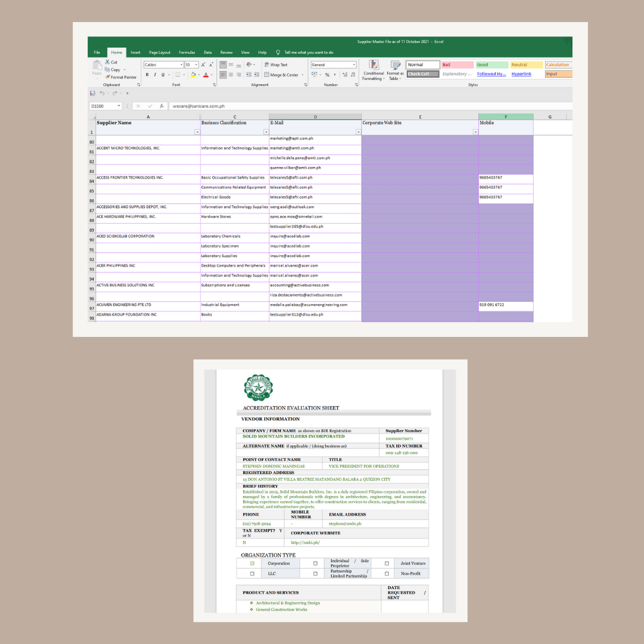Click the Decrease Indent icon
644x644 pixels.
(x=249, y=75)
